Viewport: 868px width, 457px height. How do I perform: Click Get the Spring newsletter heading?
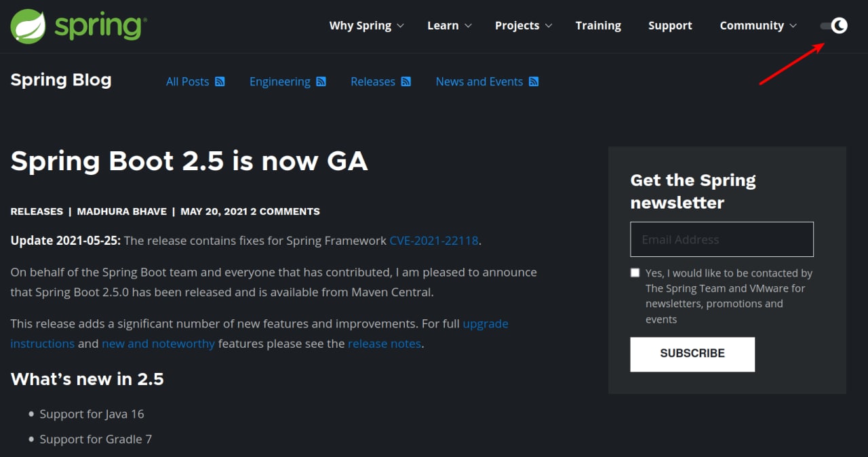[x=693, y=191]
